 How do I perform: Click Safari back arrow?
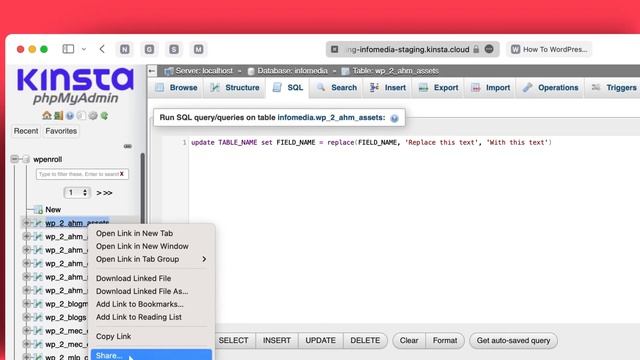pos(102,49)
